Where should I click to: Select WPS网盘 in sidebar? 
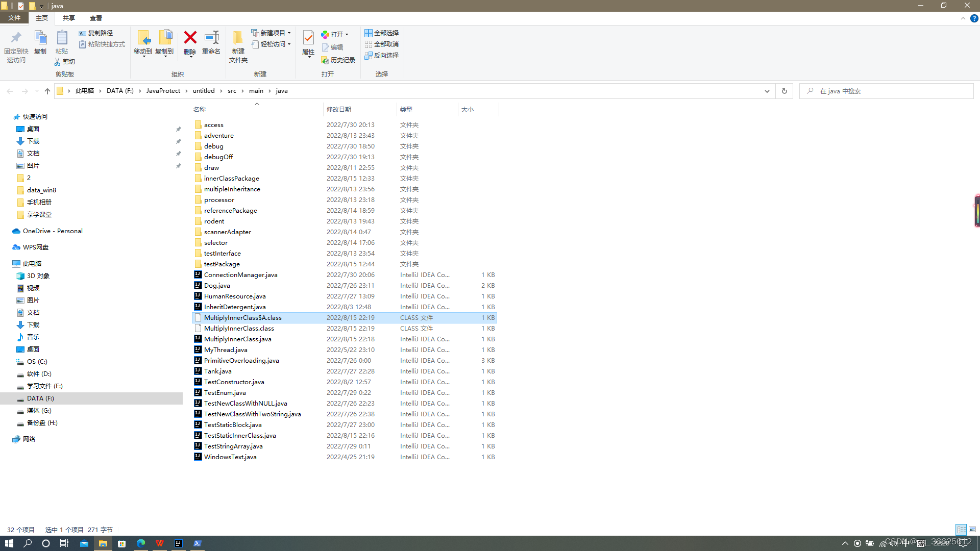pos(36,247)
